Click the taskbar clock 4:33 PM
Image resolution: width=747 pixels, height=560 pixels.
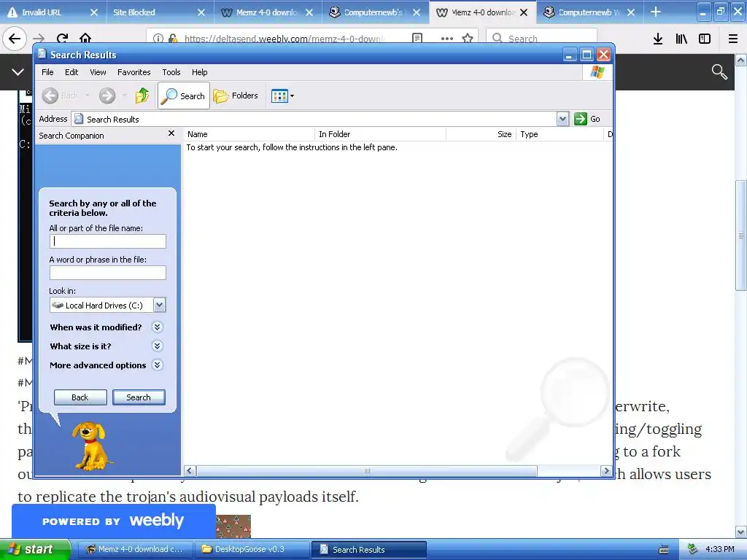tap(719, 549)
